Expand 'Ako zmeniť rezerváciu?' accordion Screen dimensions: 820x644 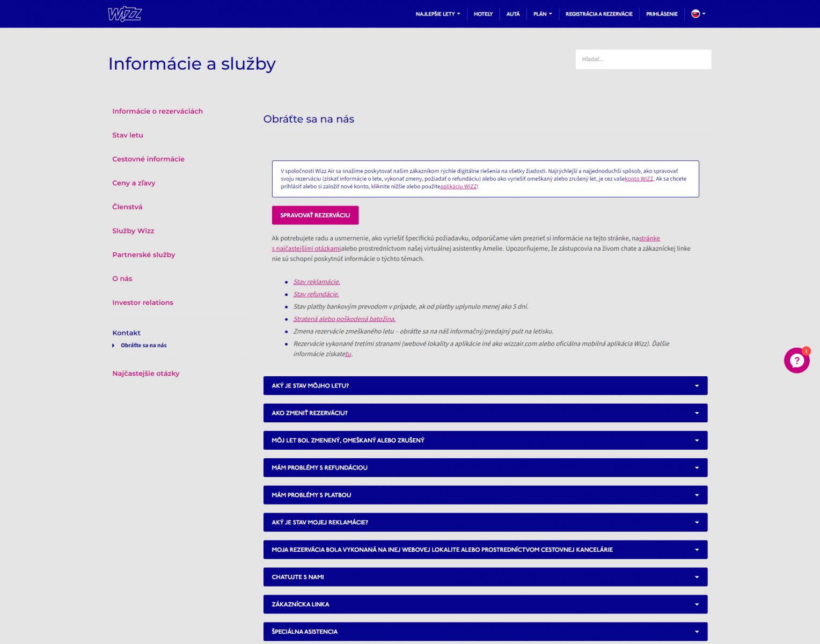(485, 413)
